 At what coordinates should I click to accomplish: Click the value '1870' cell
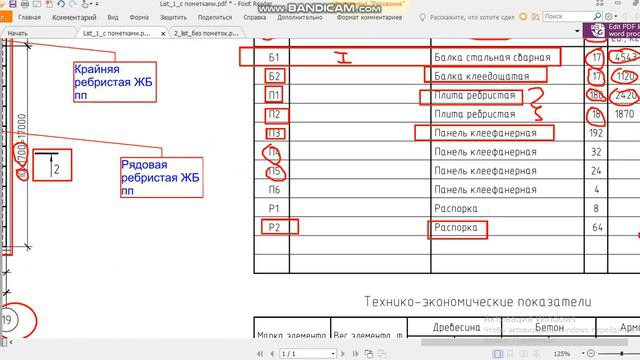pos(624,114)
